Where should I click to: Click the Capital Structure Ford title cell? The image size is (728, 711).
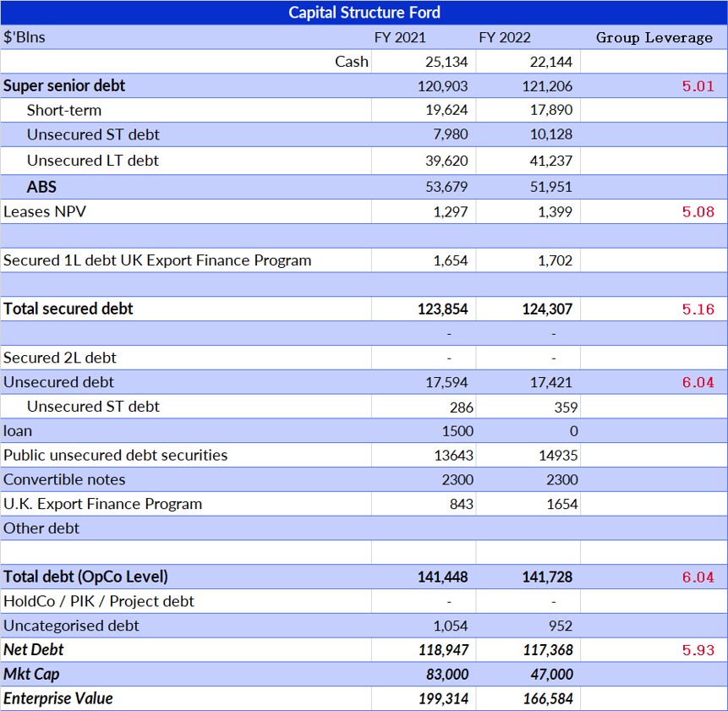click(x=364, y=12)
